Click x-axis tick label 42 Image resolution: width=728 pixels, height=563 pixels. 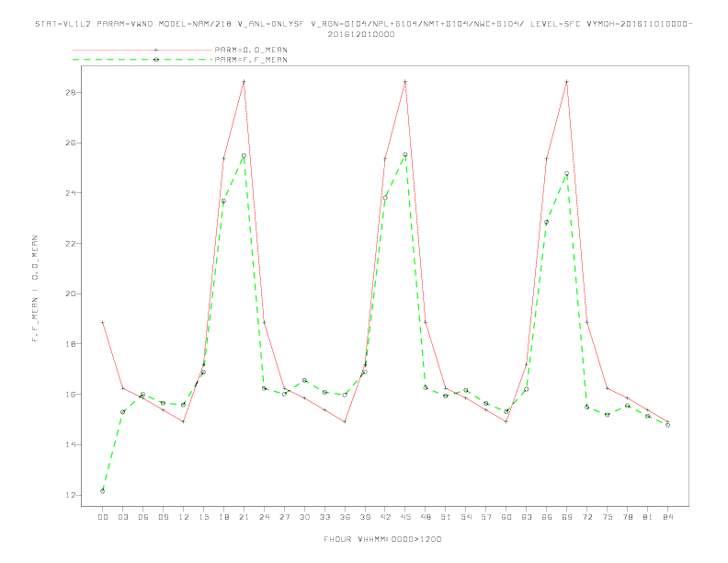(385, 517)
